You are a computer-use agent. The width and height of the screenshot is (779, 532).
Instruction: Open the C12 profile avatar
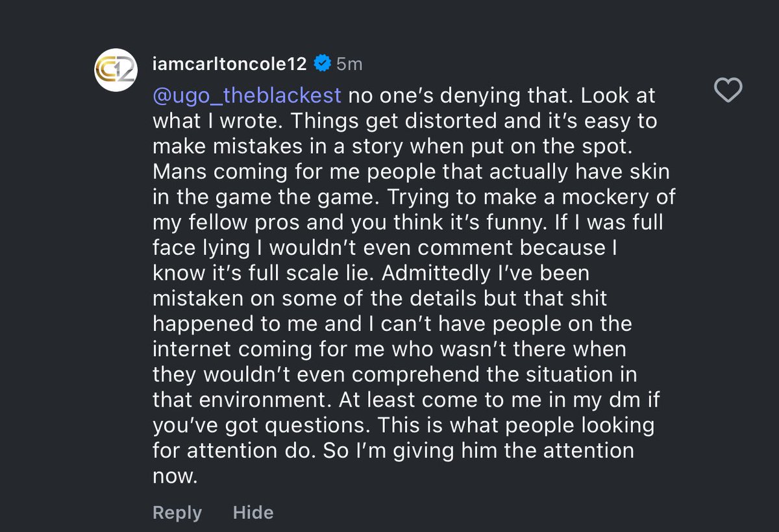point(116,72)
